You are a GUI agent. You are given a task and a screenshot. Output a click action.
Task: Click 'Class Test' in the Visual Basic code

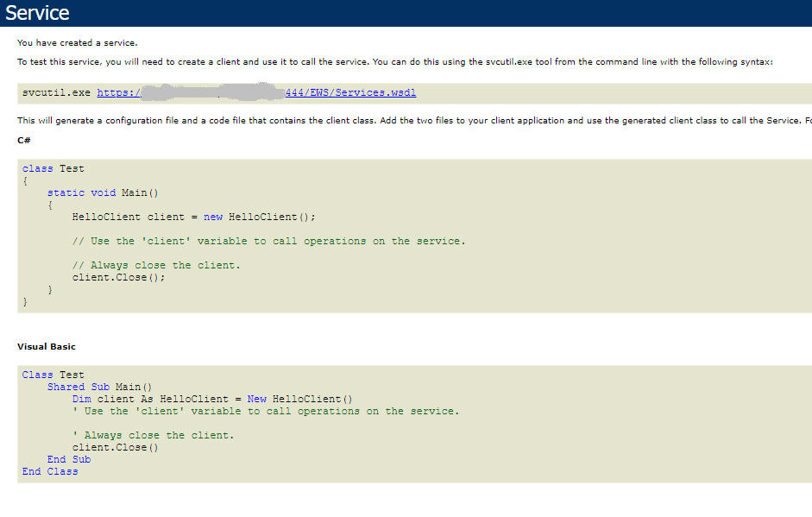click(x=54, y=375)
